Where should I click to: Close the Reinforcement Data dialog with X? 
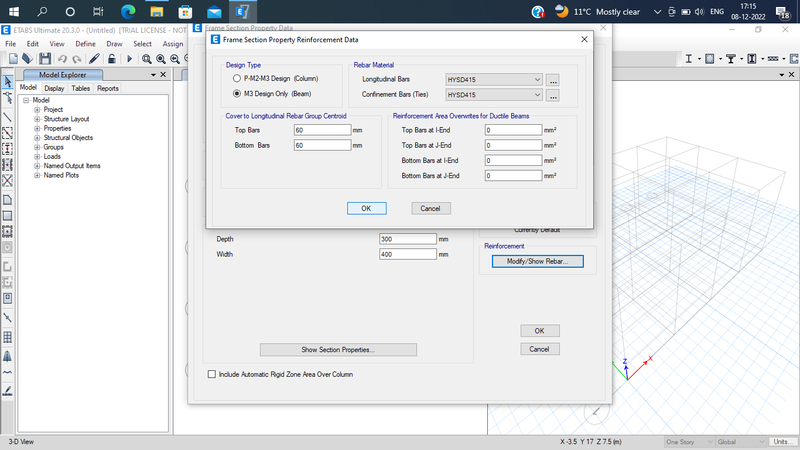[584, 39]
